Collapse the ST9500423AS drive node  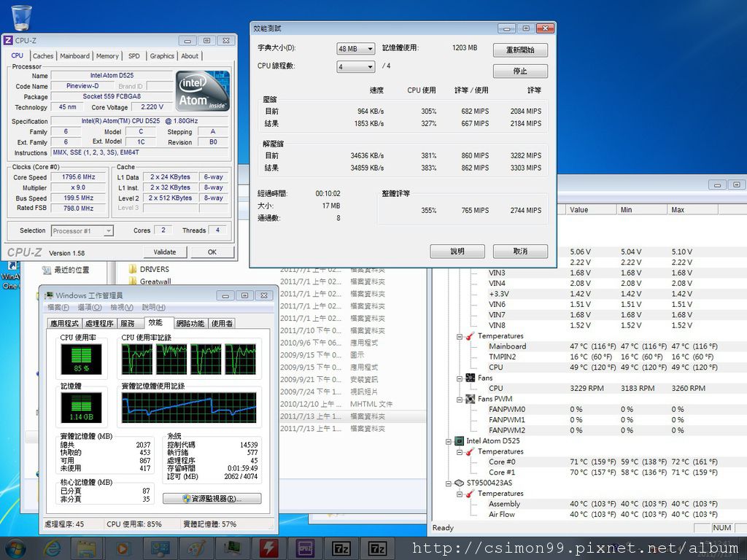(449, 483)
